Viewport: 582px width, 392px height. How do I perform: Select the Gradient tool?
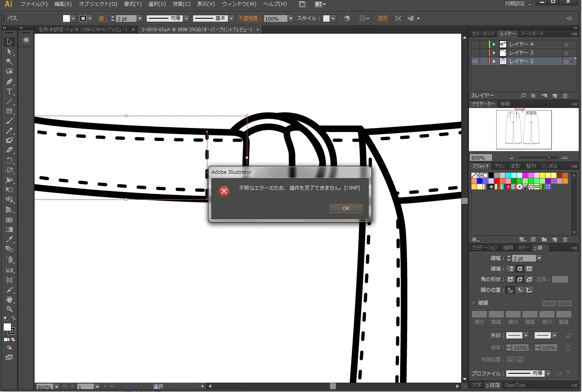click(x=9, y=230)
